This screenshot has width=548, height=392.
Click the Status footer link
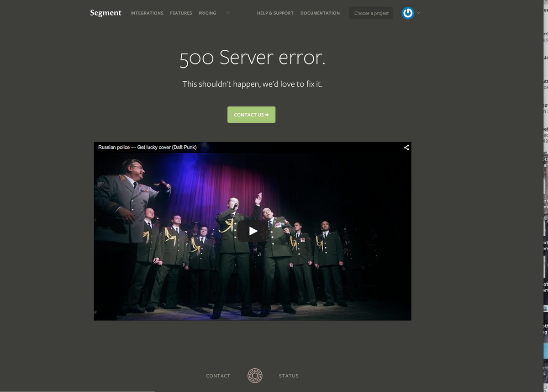click(289, 376)
